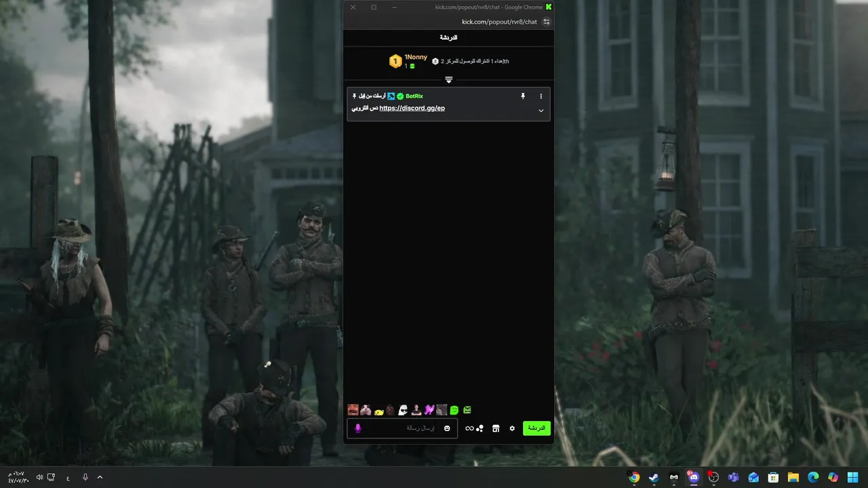Open chat settings gear icon
The image size is (868, 488).
(x=512, y=428)
